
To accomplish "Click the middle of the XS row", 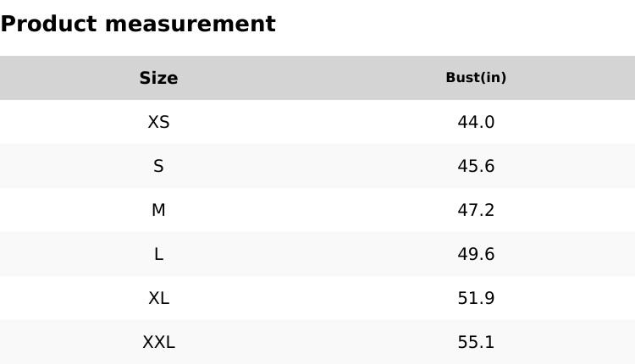I will click(317, 122).
